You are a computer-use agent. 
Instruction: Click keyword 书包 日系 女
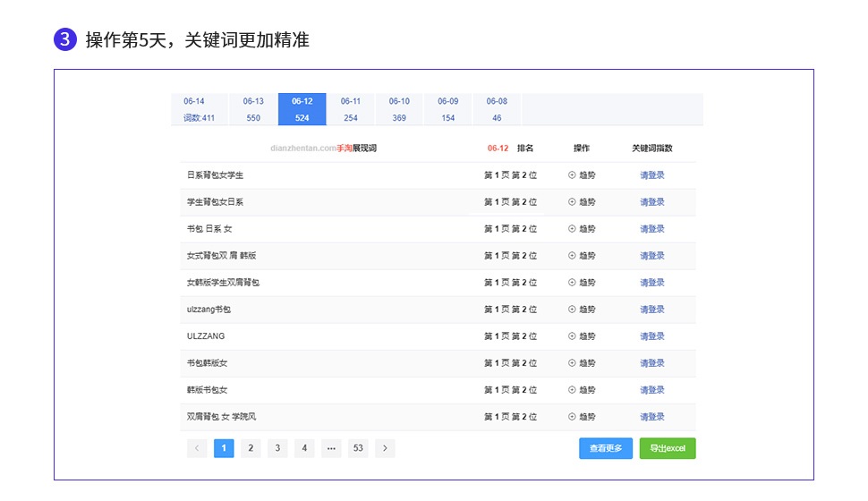coord(209,229)
